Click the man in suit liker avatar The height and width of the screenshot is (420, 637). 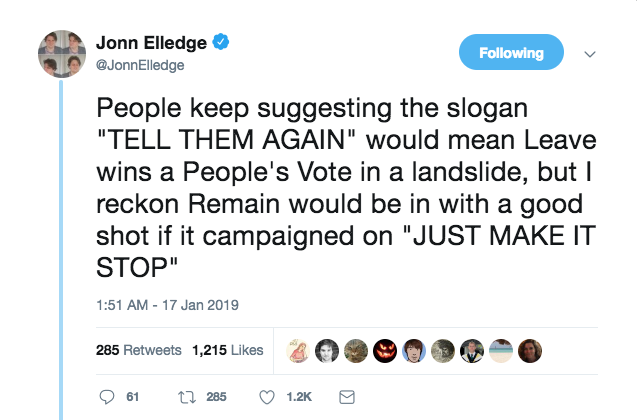(x=473, y=350)
